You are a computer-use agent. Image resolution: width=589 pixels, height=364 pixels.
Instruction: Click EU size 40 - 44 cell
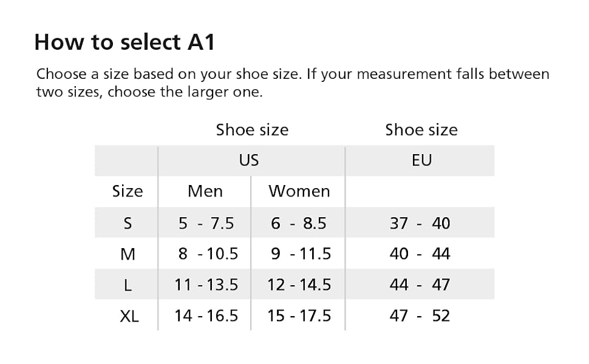coord(420,254)
